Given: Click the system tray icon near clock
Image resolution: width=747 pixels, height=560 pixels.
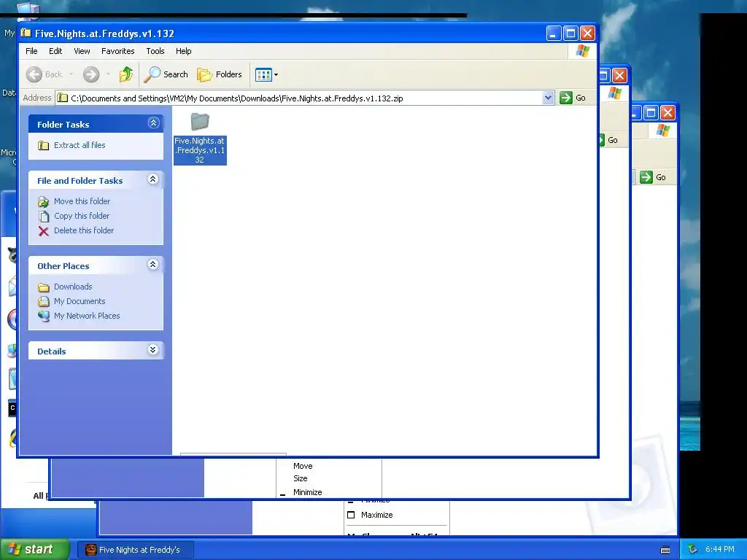Looking at the screenshot, I should (693, 550).
